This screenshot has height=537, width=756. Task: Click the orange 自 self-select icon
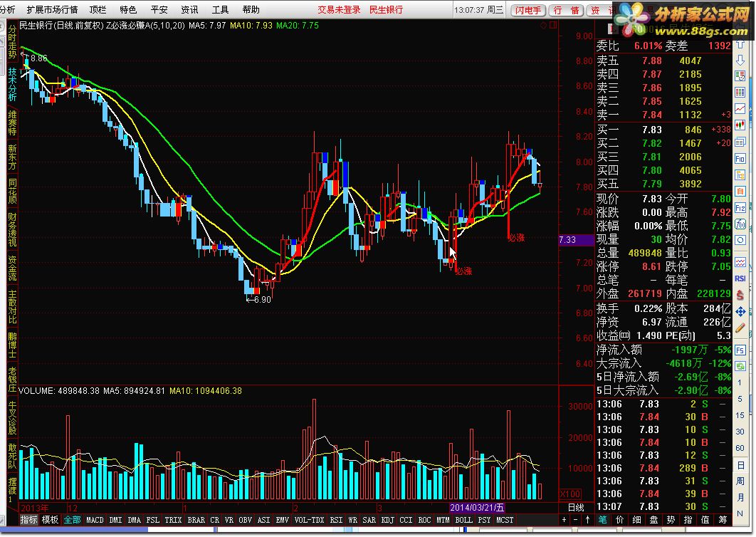[x=740, y=191]
